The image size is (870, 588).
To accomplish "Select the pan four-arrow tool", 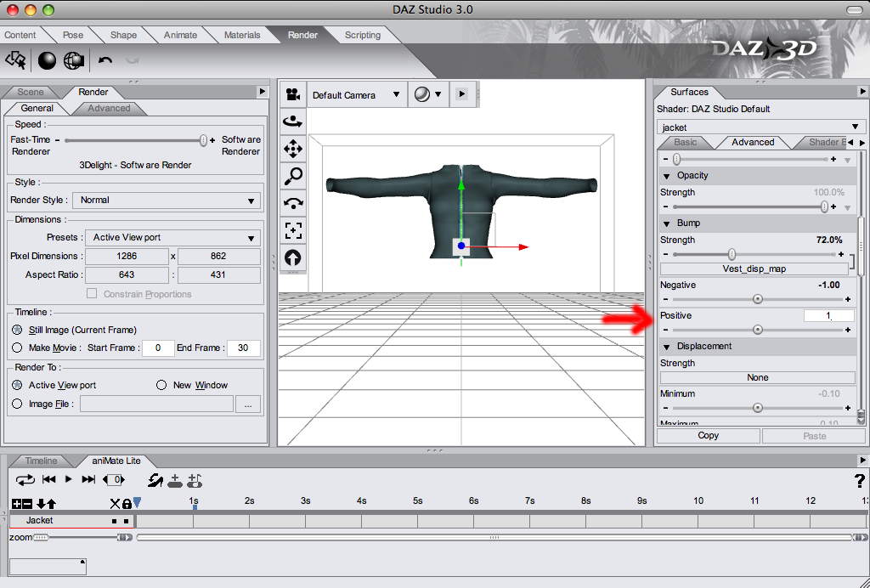I will (293, 149).
